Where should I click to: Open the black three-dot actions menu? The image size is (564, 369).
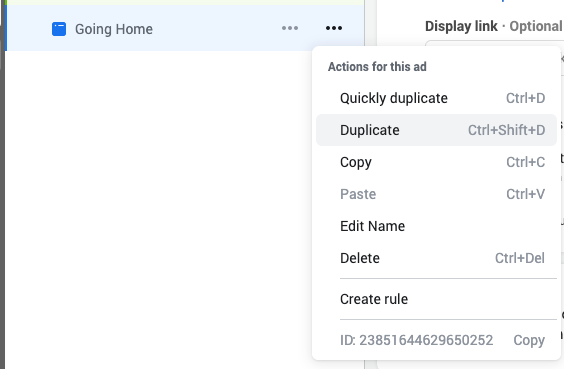(x=334, y=28)
